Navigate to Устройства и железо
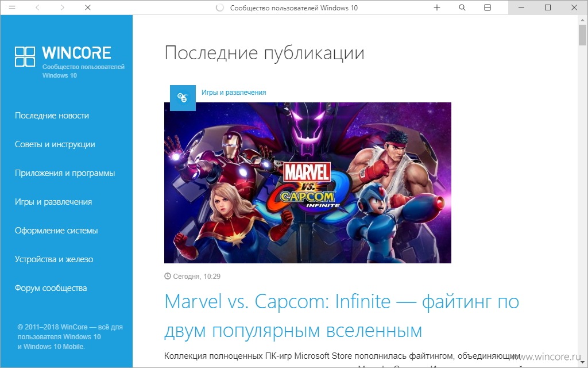Viewport: 588px width, 368px height. point(54,259)
